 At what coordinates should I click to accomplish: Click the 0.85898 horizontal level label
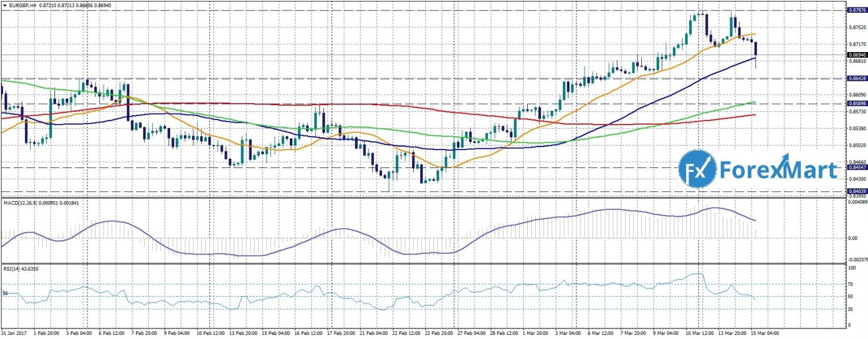click(x=856, y=103)
